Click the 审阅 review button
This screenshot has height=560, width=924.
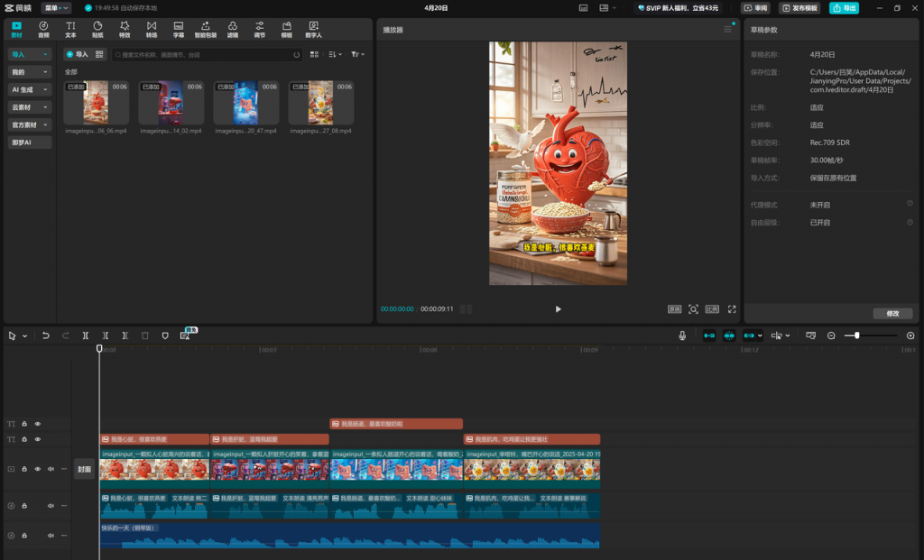(755, 8)
